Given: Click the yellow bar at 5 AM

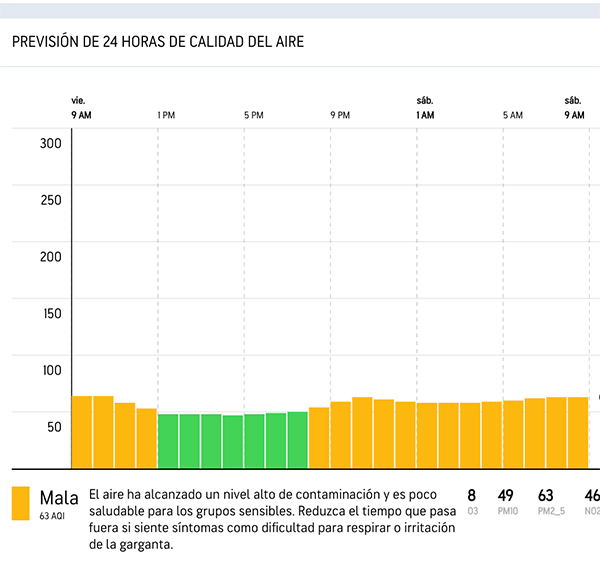Looking at the screenshot, I should click(x=513, y=434).
